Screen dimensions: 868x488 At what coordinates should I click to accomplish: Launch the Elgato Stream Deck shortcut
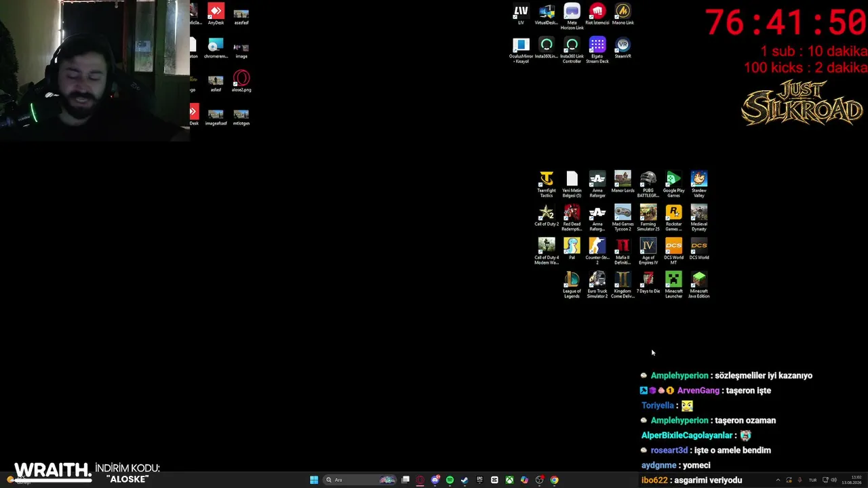(x=597, y=51)
